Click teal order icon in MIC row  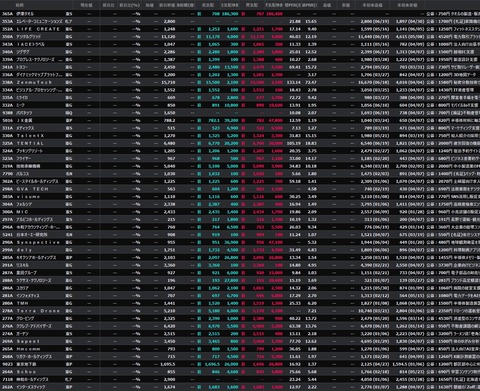click(199, 212)
